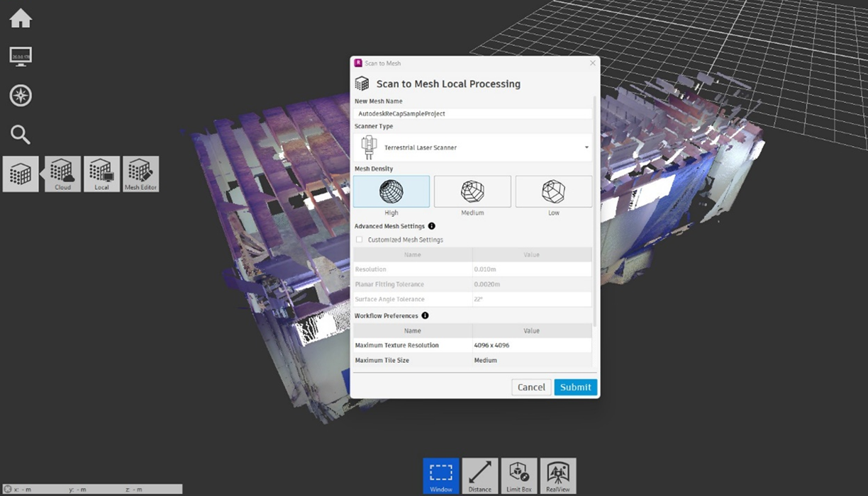Click the Terrestrial Laser Scanner image icon
The height and width of the screenshot is (496, 868).
[x=369, y=147]
